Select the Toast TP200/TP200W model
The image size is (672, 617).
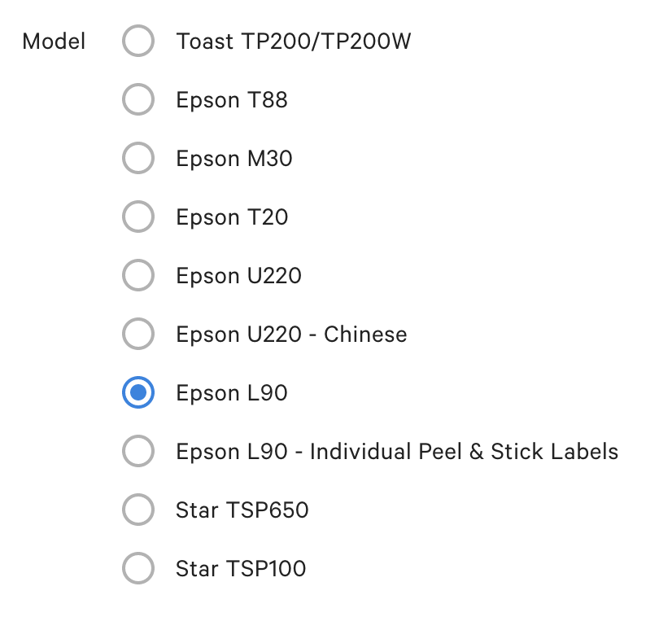pos(138,41)
